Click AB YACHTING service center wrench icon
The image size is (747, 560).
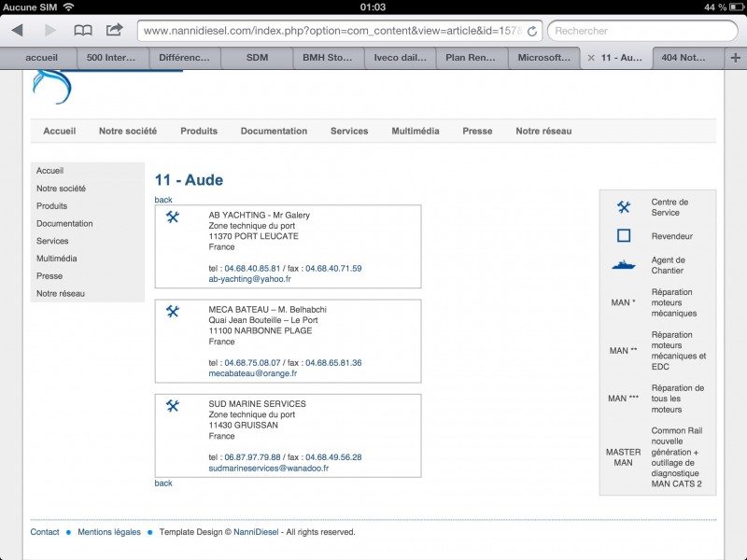pos(173,217)
